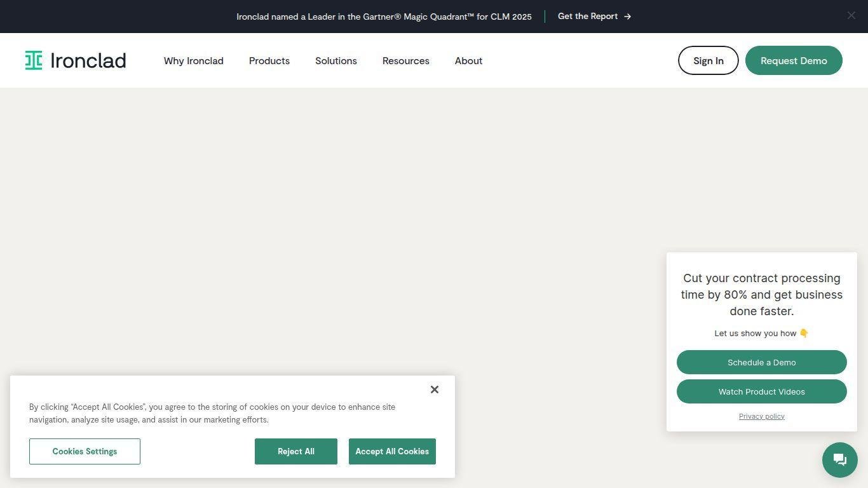868x488 pixels.
Task: Open the Resources menu
Action: click(405, 61)
